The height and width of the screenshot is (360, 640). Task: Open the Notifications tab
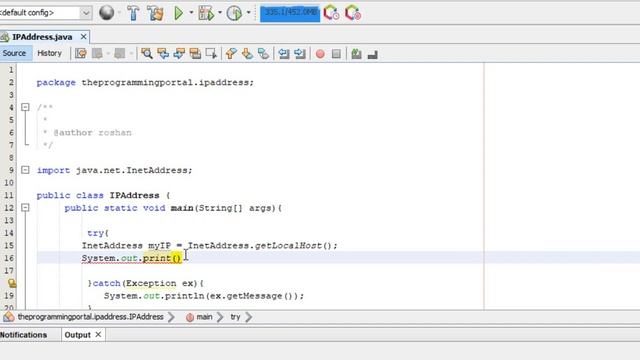click(24, 335)
